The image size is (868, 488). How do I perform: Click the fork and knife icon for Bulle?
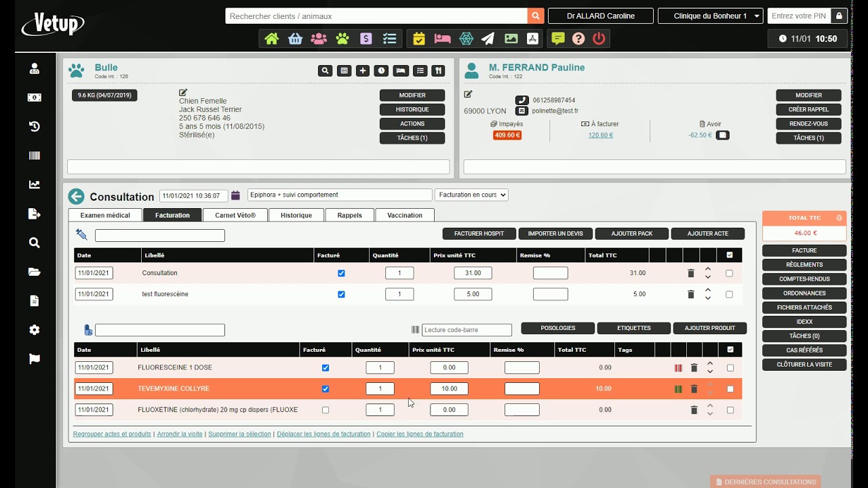pos(439,70)
